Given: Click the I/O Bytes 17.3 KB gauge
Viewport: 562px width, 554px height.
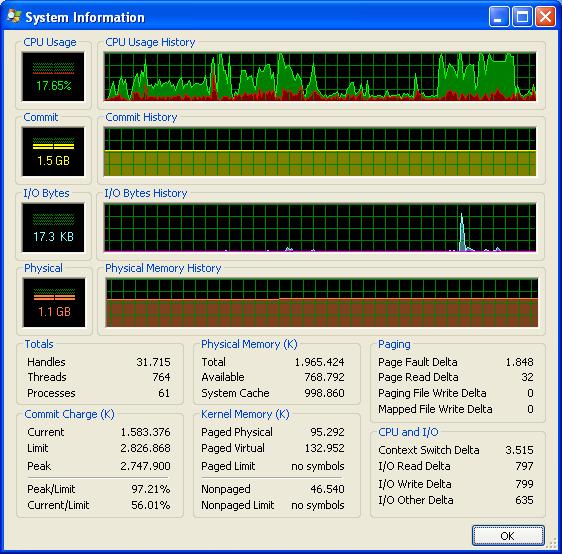Looking at the screenshot, I should tap(53, 228).
